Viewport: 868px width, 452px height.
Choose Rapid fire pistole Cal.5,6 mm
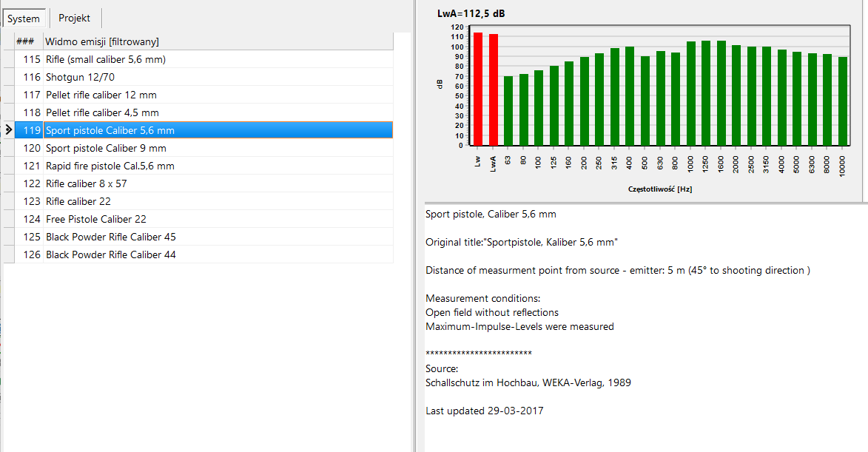(203, 166)
